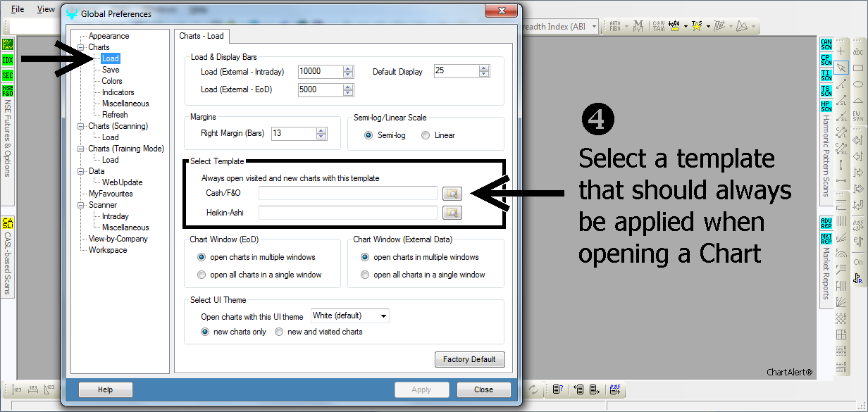Screen dimensions: 868x412
Task: Select the ellipse drawing tool
Action: point(858,84)
